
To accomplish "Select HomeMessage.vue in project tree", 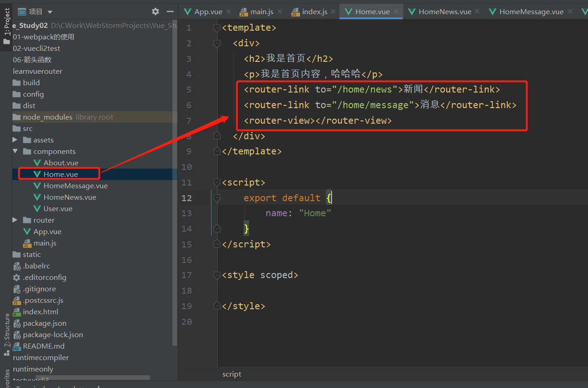I will pyautogui.click(x=76, y=186).
